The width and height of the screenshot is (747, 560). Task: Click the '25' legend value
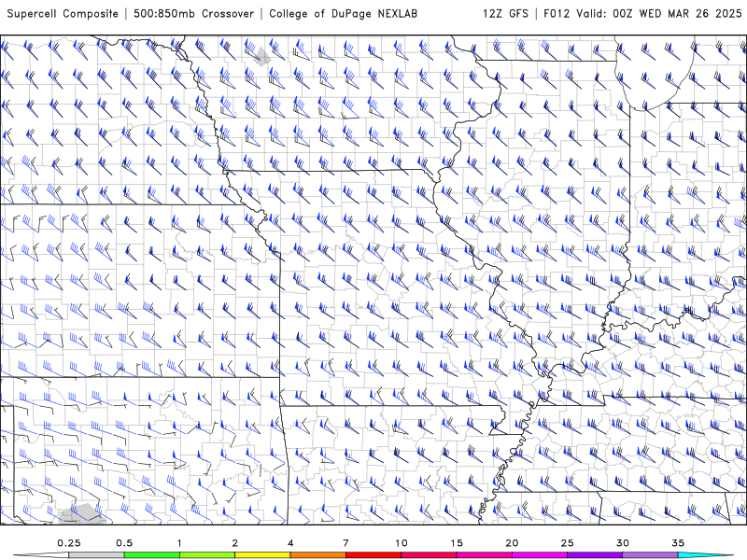[567, 543]
